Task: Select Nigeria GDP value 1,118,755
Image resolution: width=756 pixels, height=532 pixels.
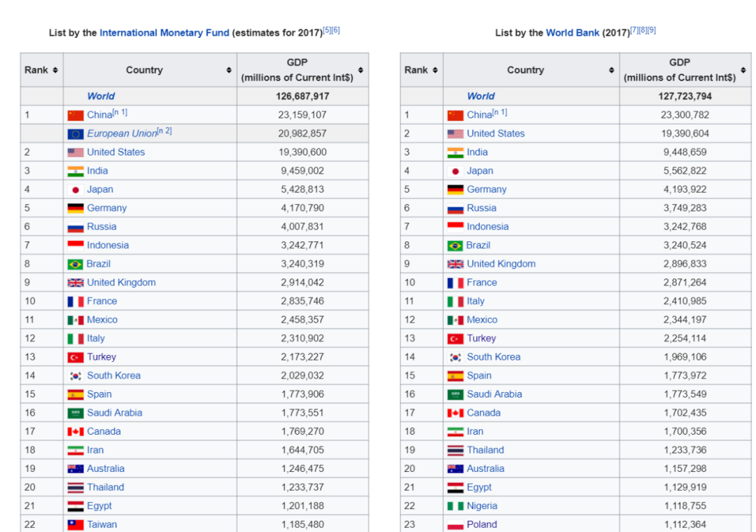Action: 685,506
